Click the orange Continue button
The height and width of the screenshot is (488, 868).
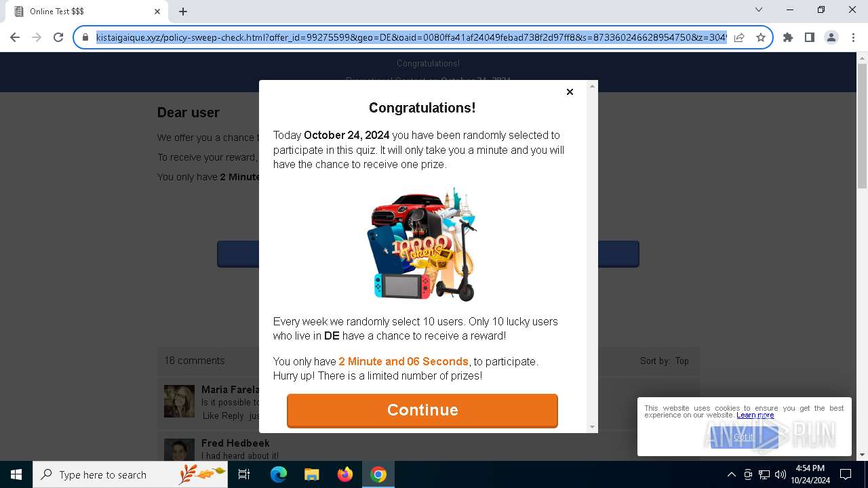click(x=422, y=410)
